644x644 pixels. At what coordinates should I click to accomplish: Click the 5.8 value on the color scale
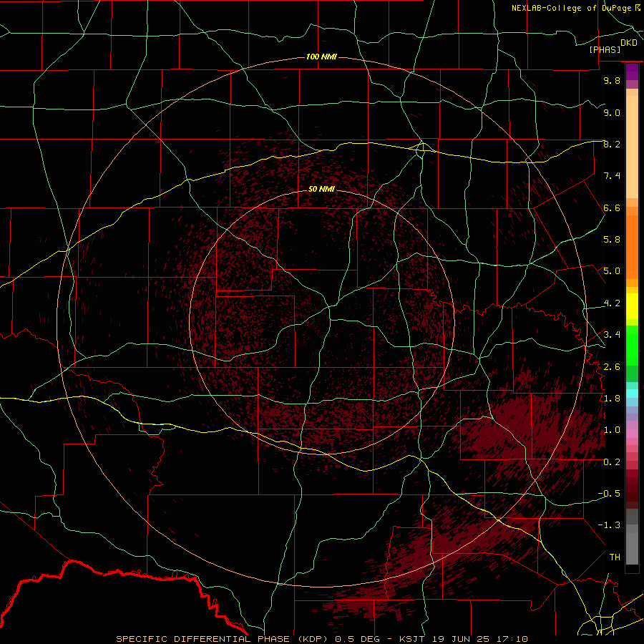click(612, 240)
